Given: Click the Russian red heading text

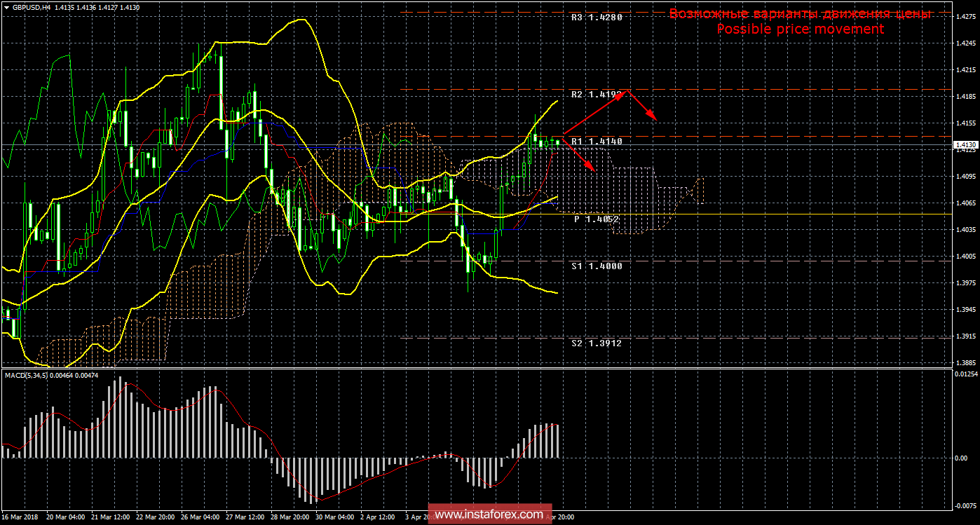Looking at the screenshot, I should (x=800, y=13).
